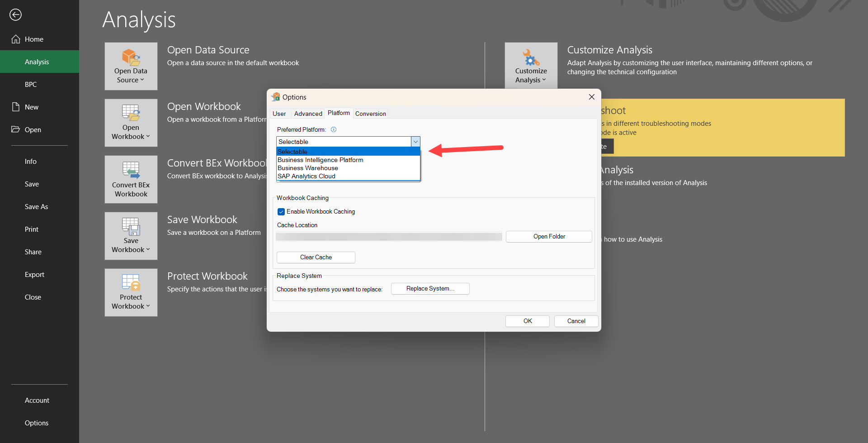Switch to the Conversion tab
868x443 pixels.
click(x=371, y=114)
